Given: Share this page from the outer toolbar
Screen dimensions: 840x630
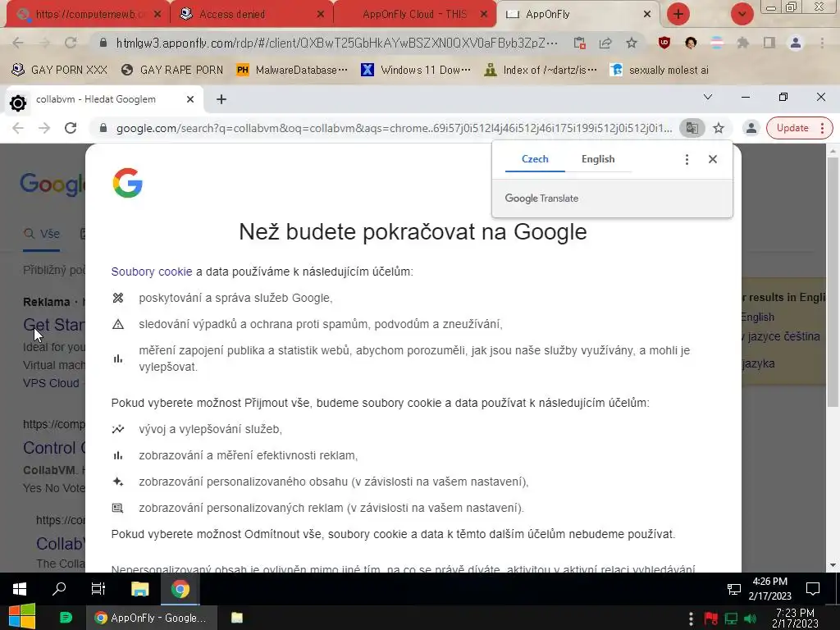Looking at the screenshot, I should point(605,43).
